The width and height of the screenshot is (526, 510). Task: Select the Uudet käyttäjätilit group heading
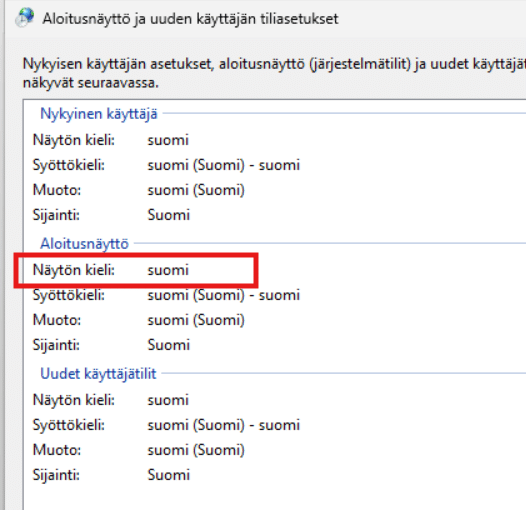pos(98,373)
